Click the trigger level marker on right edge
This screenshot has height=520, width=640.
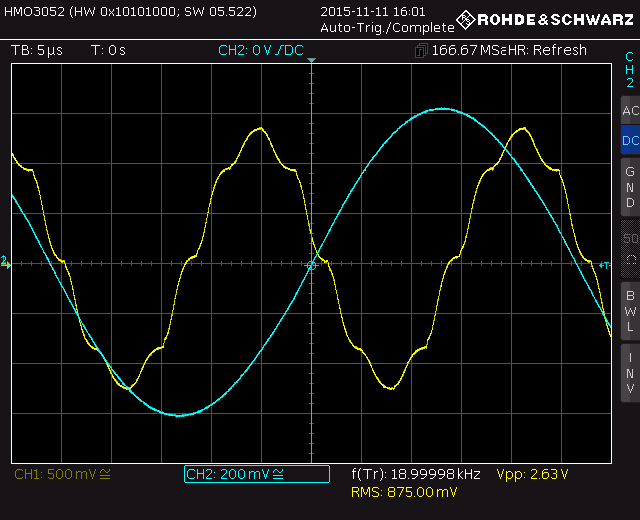click(604, 265)
